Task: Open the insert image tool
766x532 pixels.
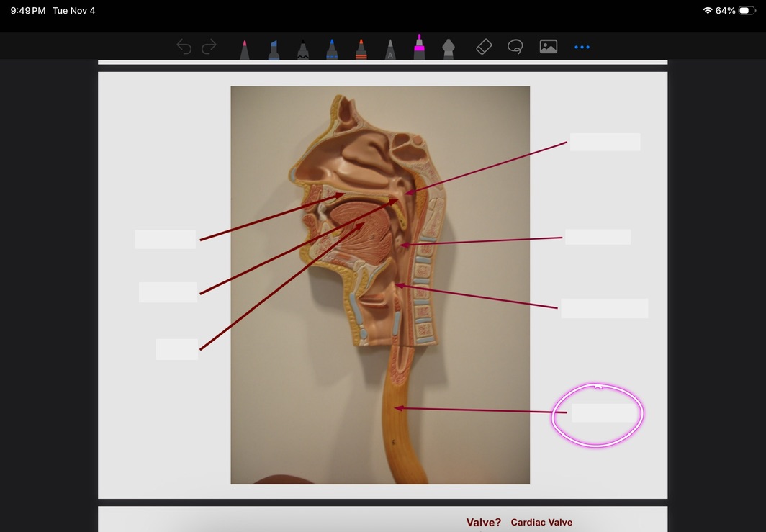Action: 549,47
